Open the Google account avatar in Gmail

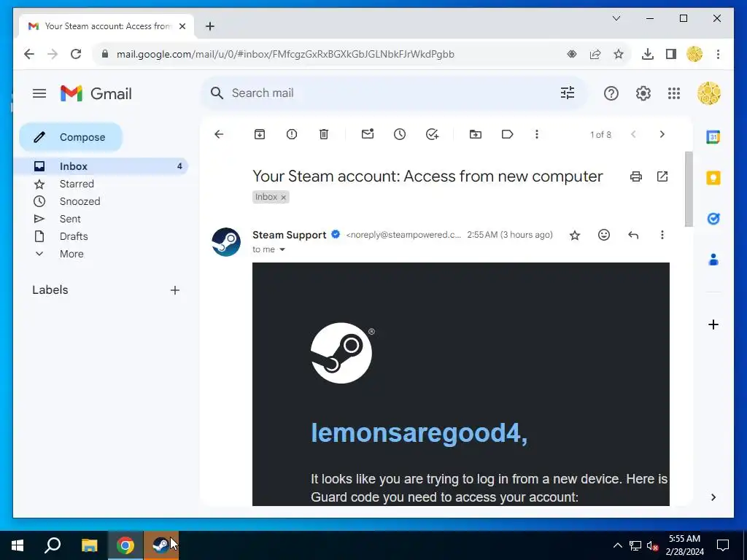709,93
